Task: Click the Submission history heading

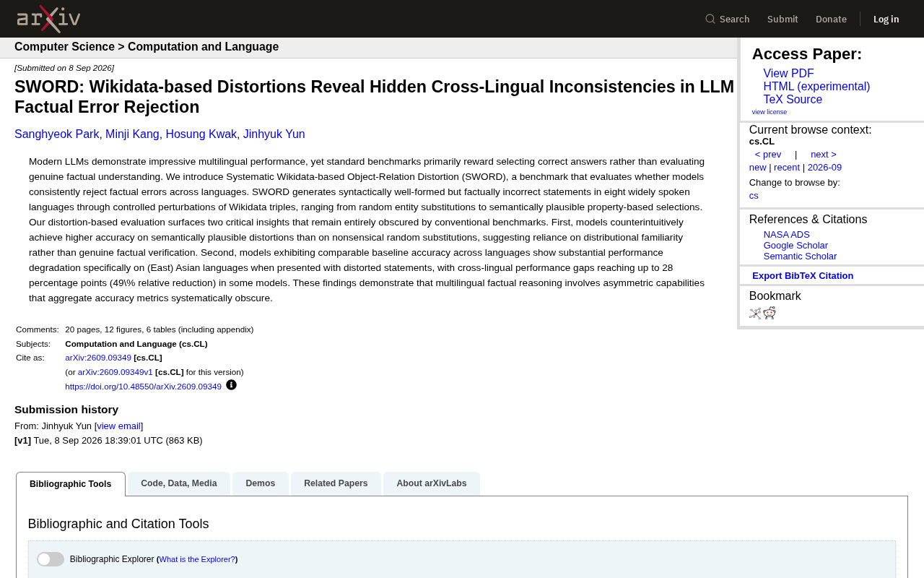Action: pyautogui.click(x=66, y=410)
